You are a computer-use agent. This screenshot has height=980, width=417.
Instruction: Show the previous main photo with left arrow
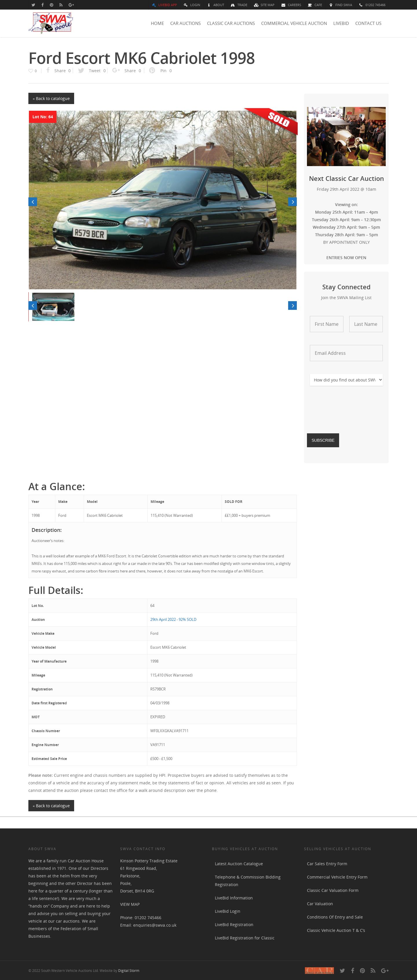pos(33,202)
